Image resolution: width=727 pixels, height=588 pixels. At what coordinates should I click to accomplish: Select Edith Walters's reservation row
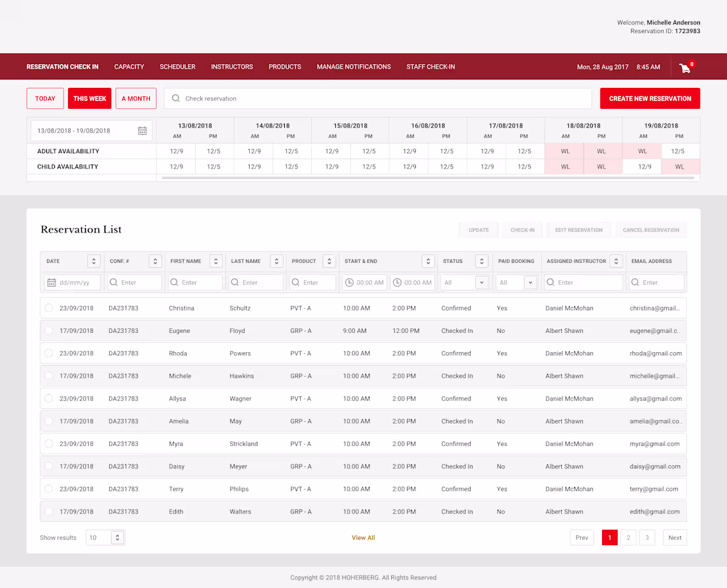(48, 511)
